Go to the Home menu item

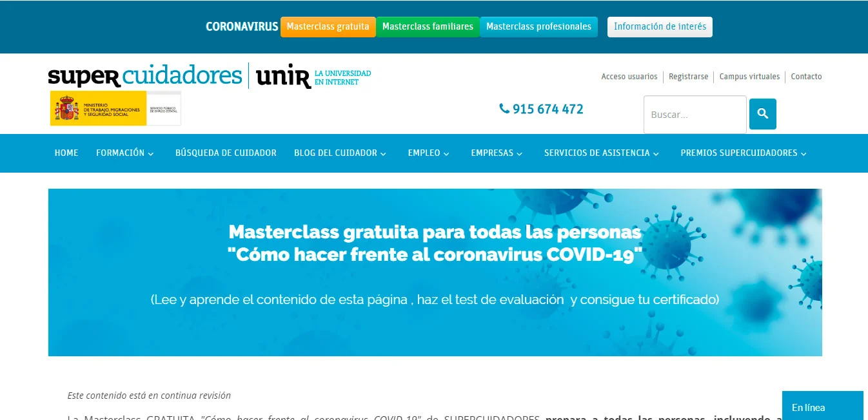[66, 153]
